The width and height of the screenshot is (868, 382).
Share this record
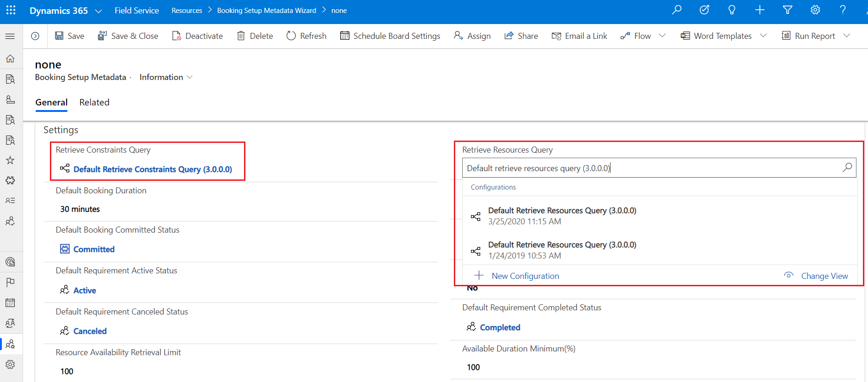pos(521,36)
